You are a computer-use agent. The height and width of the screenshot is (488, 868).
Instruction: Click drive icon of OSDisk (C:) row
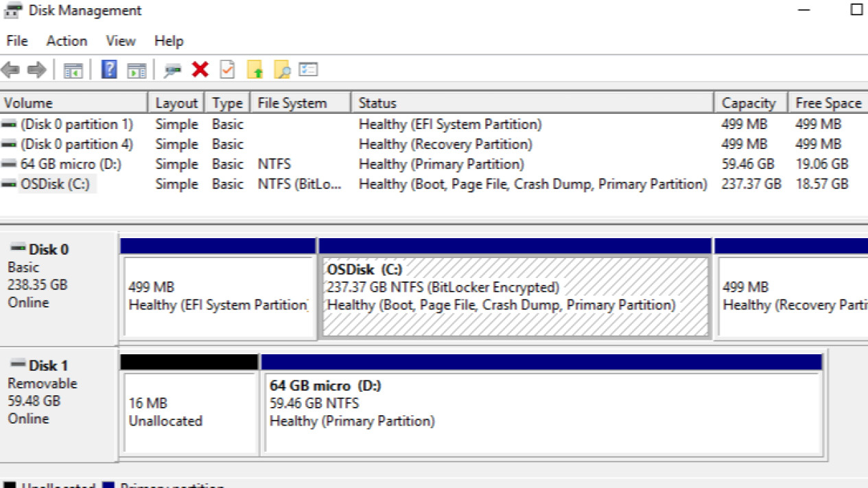[x=10, y=184]
